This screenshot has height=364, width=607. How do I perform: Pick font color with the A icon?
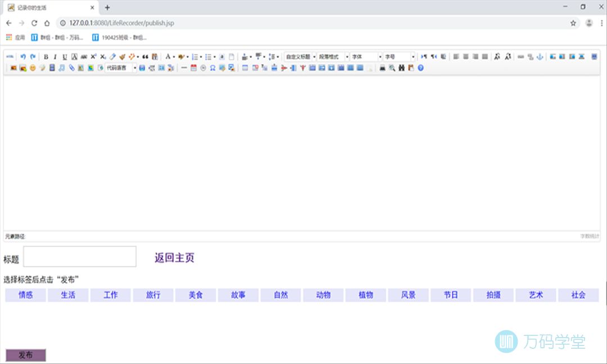pos(167,57)
